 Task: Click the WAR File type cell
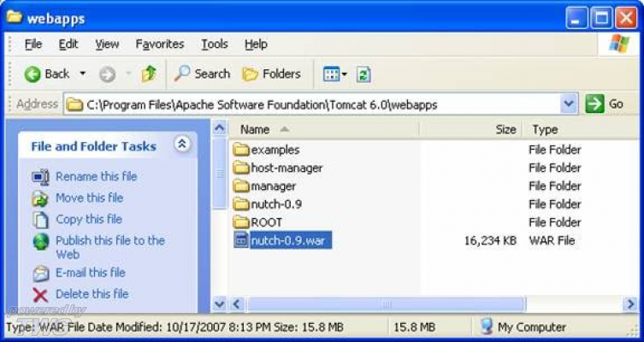coord(552,240)
